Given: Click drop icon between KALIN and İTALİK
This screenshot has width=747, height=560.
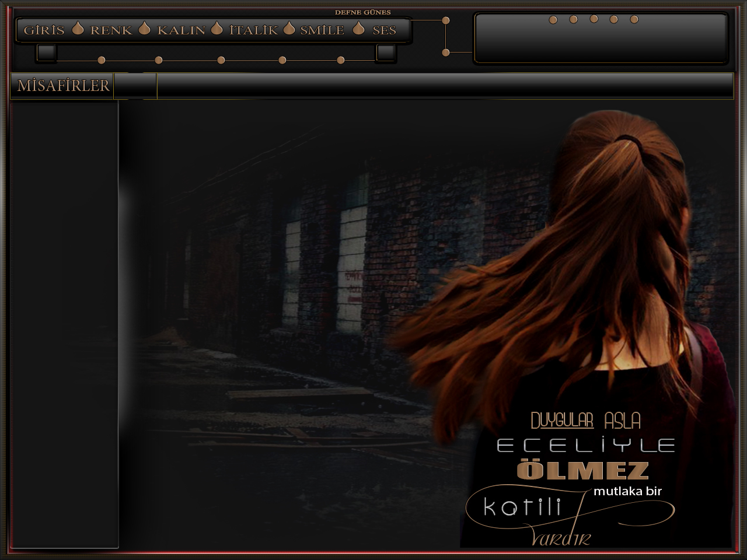Looking at the screenshot, I should pos(217,29).
